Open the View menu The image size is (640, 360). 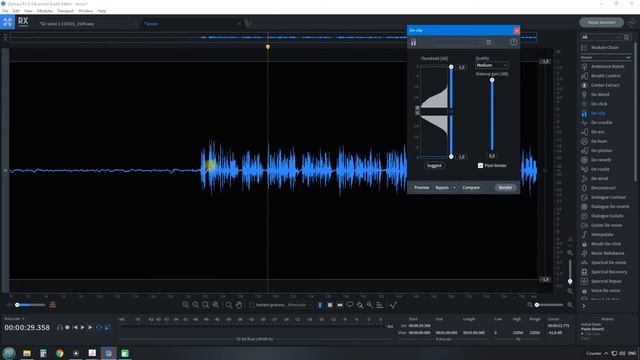[x=28, y=11]
